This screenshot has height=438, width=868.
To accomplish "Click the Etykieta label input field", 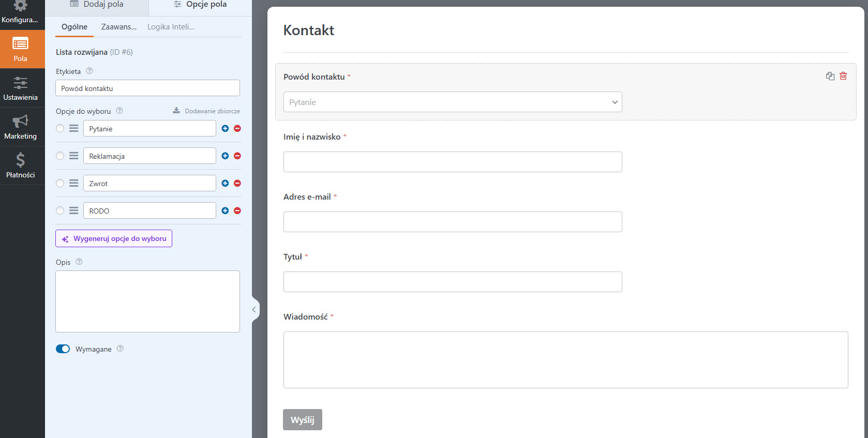I will (x=147, y=88).
